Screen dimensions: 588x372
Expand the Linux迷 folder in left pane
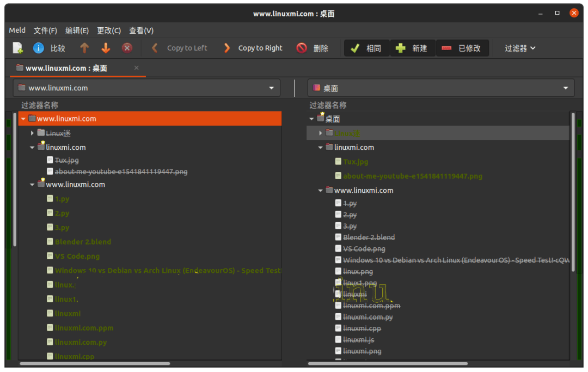pyautogui.click(x=33, y=133)
